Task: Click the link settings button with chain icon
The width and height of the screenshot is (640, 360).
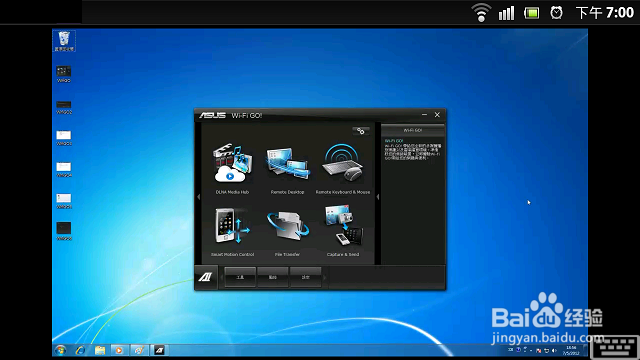Action: pos(361,131)
